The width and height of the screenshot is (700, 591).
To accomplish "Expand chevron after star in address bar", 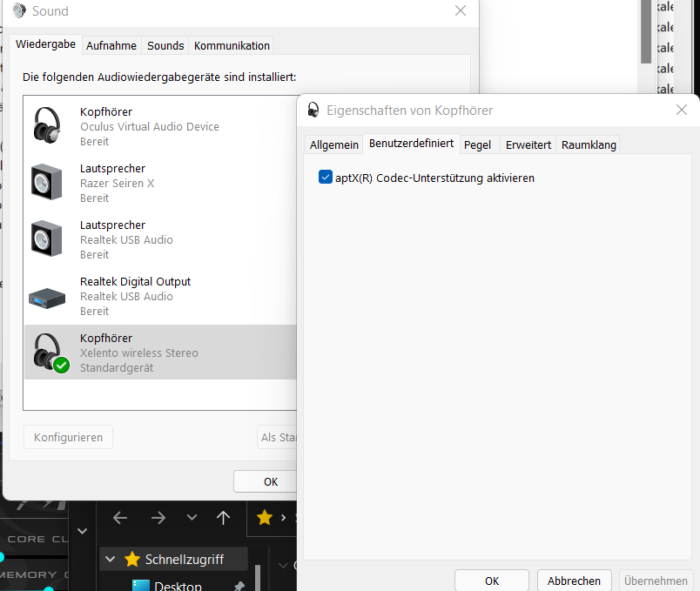I will [x=283, y=518].
